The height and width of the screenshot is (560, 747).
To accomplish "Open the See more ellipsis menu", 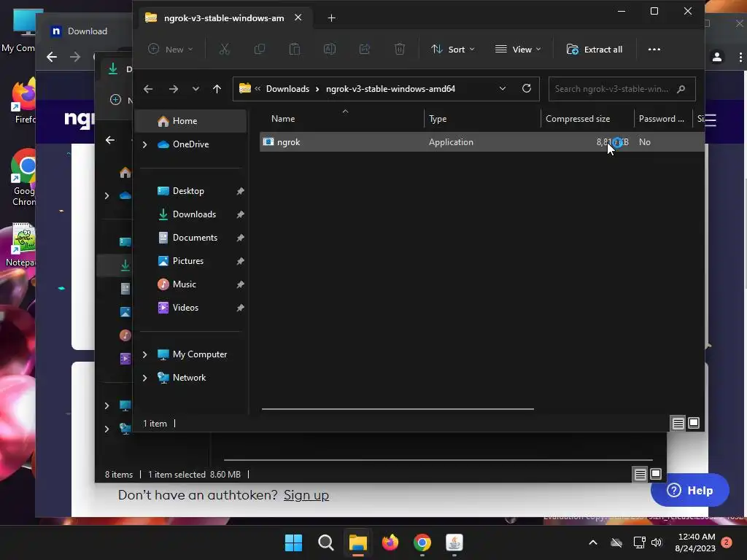I will click(x=654, y=49).
